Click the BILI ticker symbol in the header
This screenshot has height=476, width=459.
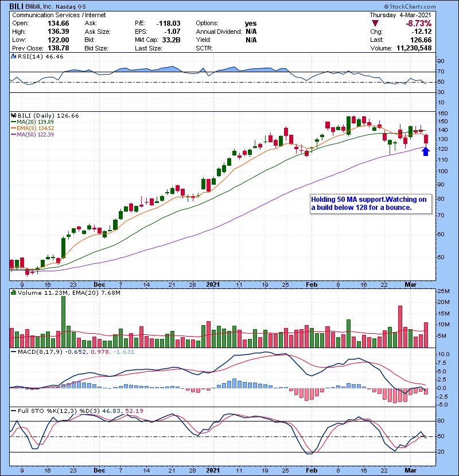(x=17, y=6)
